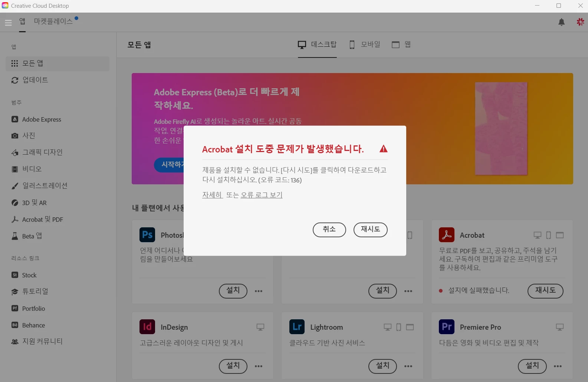Click the Portfolio sidebar icon

(15, 308)
